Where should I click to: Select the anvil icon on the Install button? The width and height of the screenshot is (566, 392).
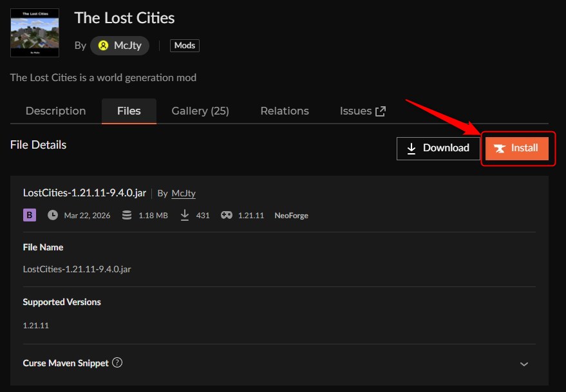501,148
